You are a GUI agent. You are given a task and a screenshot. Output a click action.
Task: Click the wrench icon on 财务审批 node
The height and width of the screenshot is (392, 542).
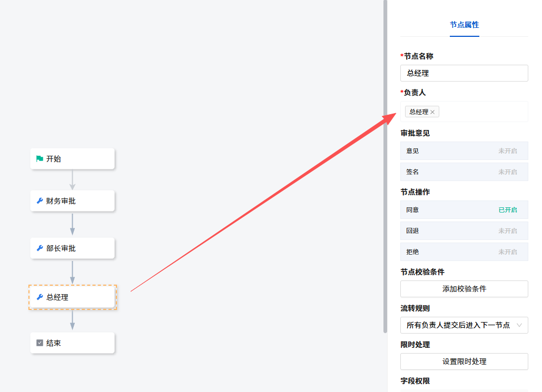click(40, 200)
